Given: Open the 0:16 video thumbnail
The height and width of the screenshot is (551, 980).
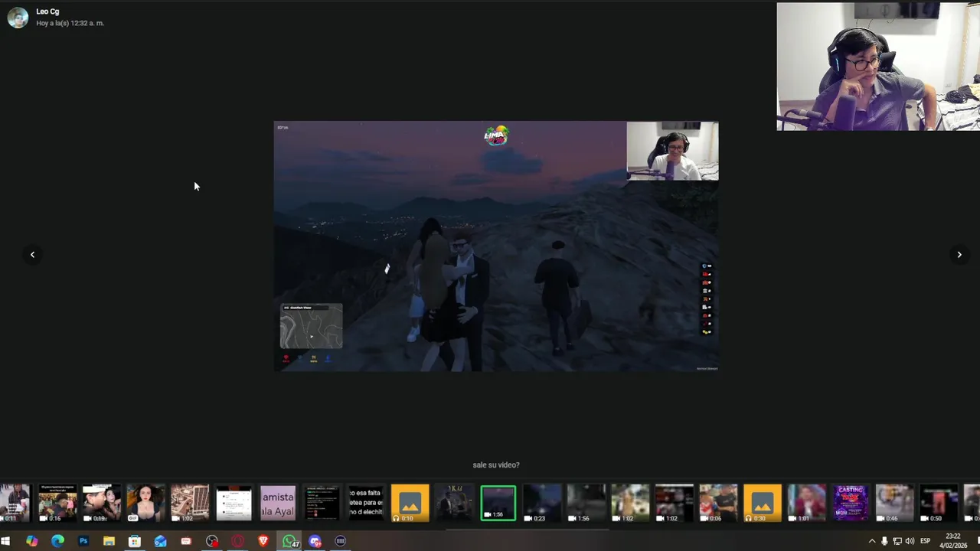Looking at the screenshot, I should pyautogui.click(x=57, y=503).
